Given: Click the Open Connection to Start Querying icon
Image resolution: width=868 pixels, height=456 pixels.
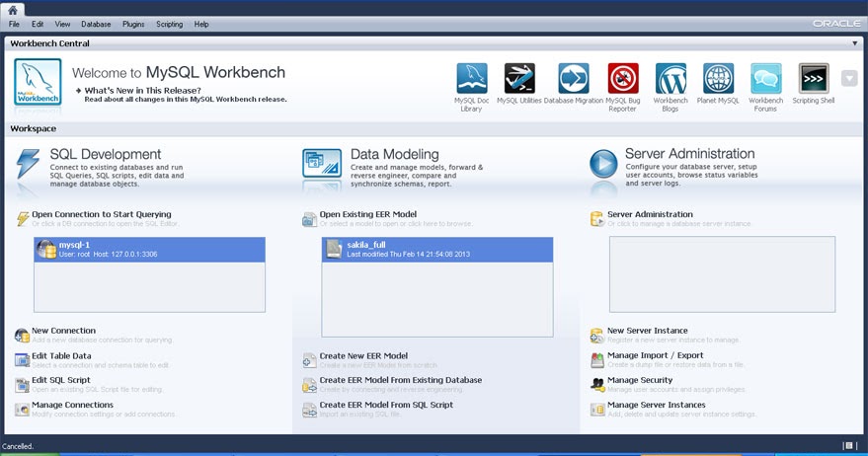Looking at the screenshot, I should pos(22,218).
